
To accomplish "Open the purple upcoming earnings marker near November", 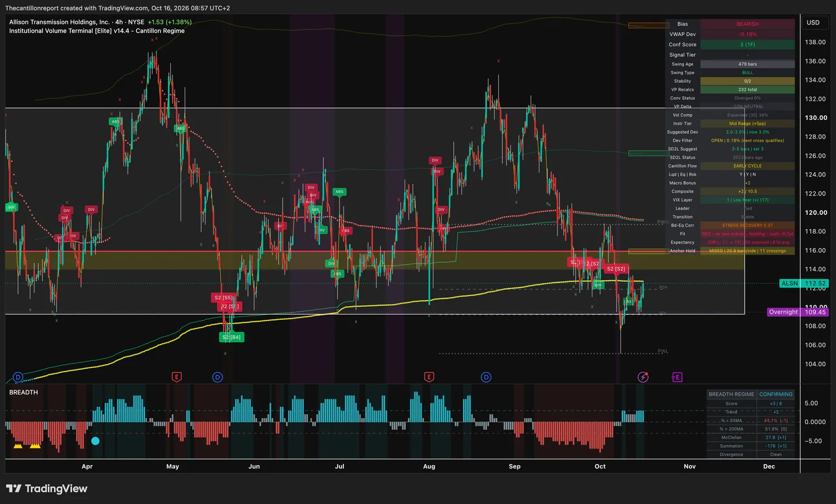I will (677, 377).
